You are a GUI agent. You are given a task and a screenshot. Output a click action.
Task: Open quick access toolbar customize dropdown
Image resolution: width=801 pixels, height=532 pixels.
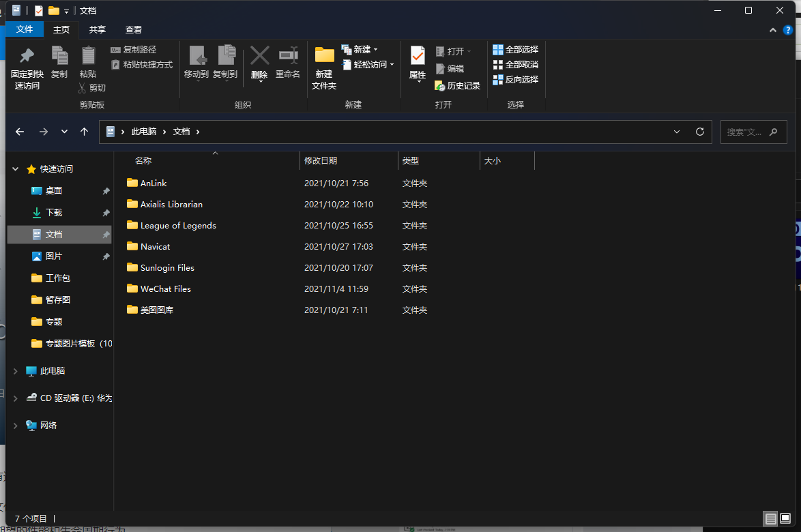66,11
